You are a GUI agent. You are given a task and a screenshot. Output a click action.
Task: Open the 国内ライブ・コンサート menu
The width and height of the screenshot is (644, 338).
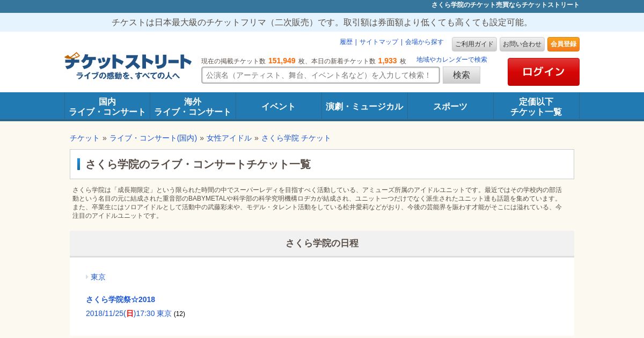click(107, 106)
